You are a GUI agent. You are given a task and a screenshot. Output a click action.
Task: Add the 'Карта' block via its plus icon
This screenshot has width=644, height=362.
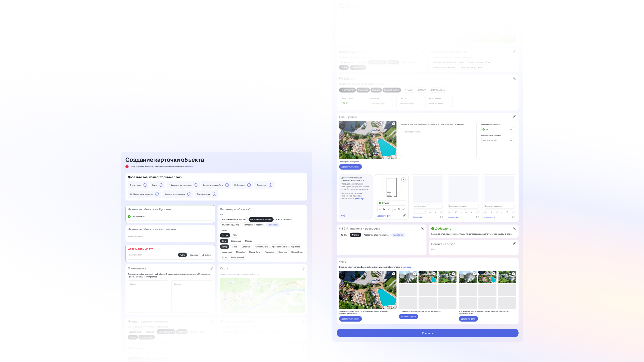(x=161, y=185)
